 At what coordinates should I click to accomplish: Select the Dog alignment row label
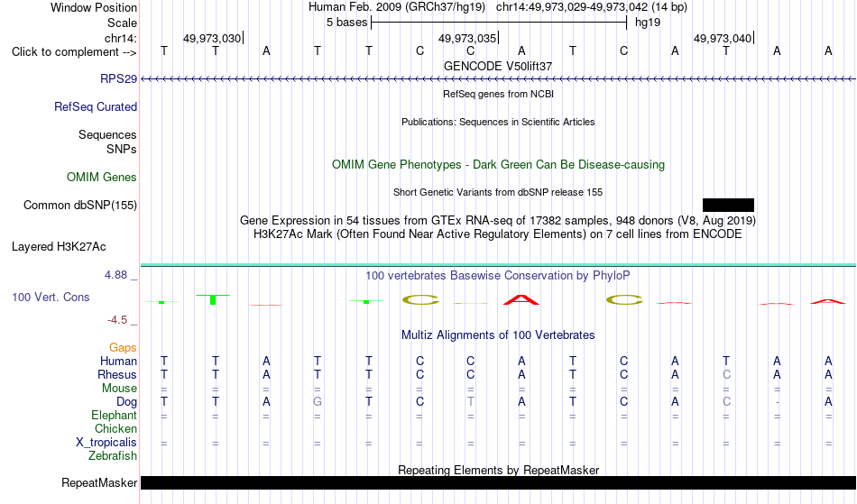click(x=126, y=402)
